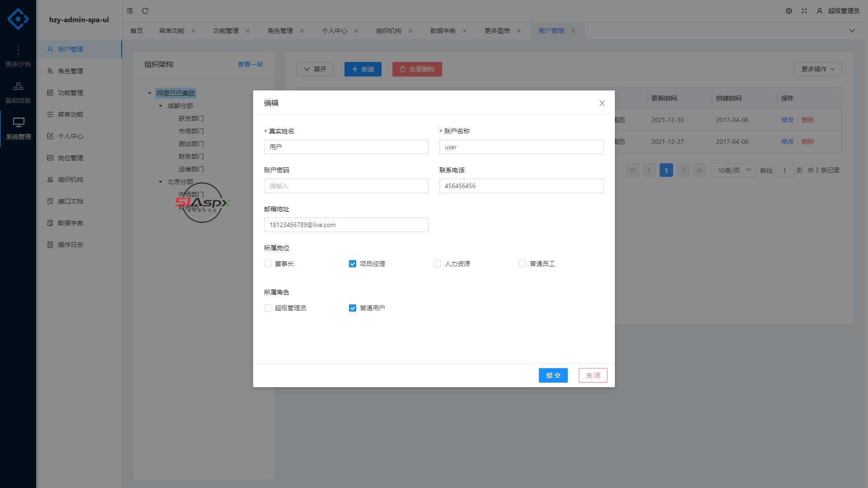Click the 新建 button
868x488 pixels.
363,69
